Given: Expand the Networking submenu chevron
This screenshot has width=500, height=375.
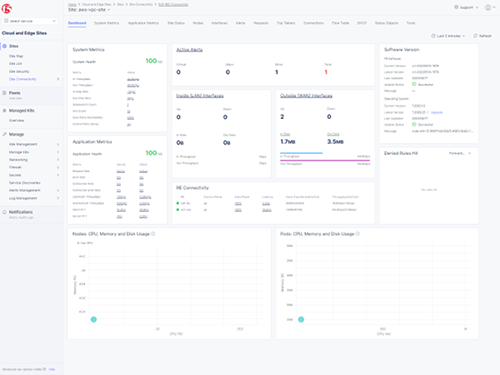Looking at the screenshot, I should click(58, 160).
